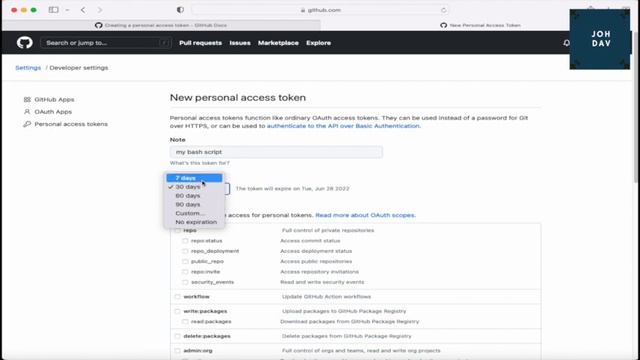Switch to 'New Personal Access Token' tab

click(481, 25)
